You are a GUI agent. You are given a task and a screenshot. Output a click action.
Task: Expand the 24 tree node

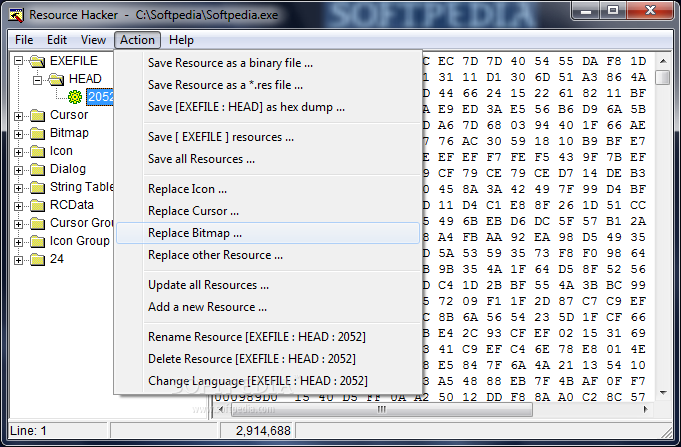(18, 260)
